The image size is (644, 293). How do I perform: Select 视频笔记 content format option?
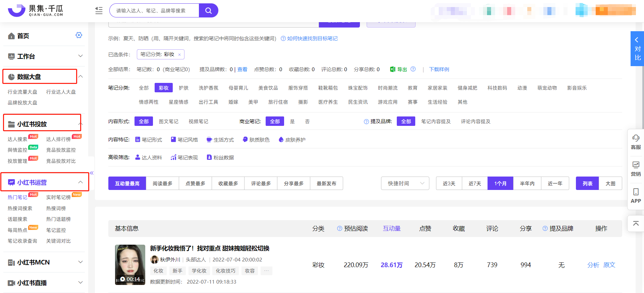coord(198,121)
